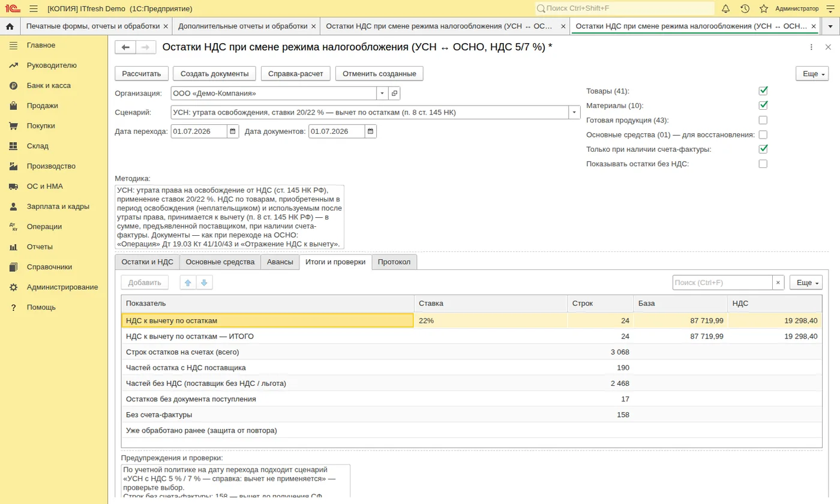Screen dimensions: 840x504
Task: Open notifications bell
Action: [x=725, y=8]
